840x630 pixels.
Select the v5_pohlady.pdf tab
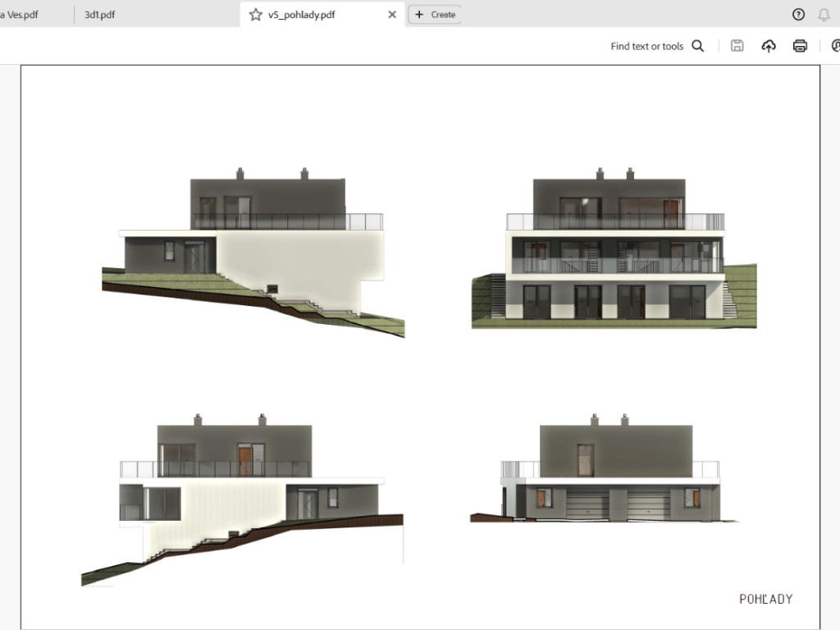point(301,15)
